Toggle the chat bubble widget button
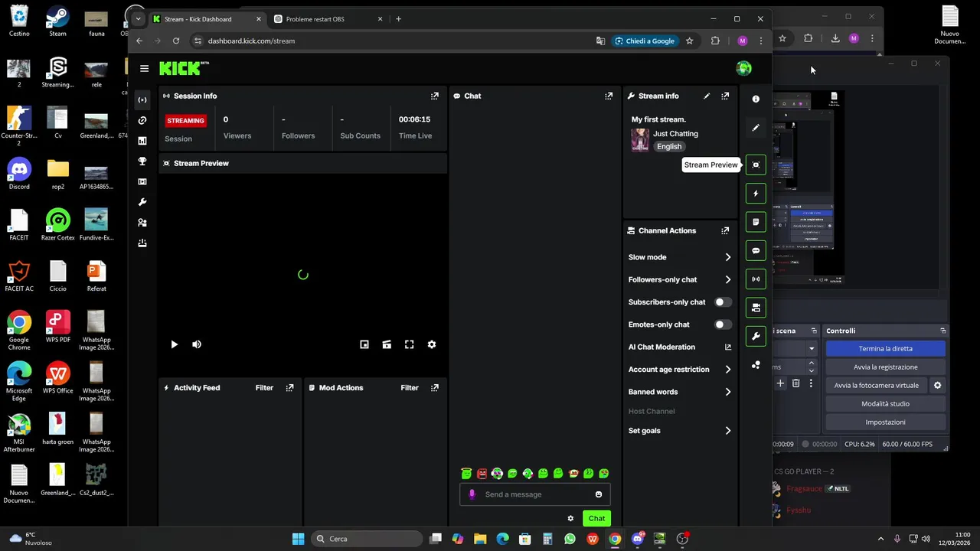Image resolution: width=980 pixels, height=551 pixels. coord(756,251)
